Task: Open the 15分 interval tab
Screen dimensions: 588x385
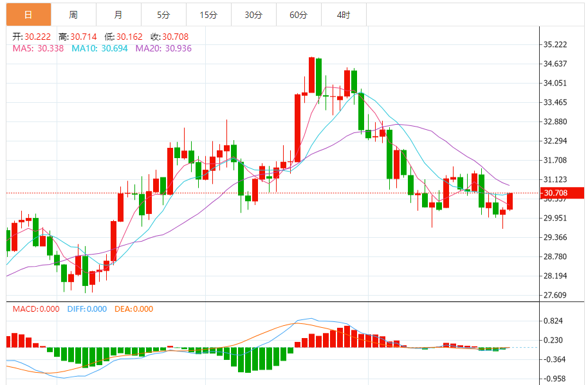Action: click(x=208, y=15)
